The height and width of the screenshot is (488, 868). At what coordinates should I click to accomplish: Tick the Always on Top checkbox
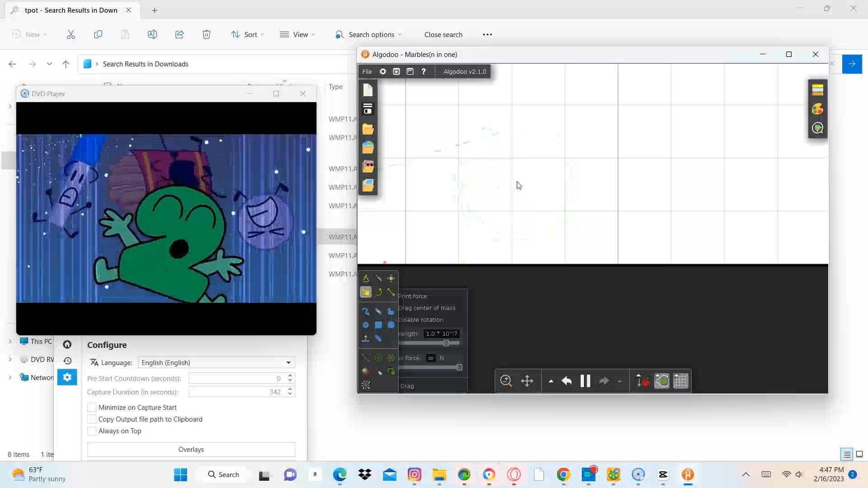click(92, 431)
